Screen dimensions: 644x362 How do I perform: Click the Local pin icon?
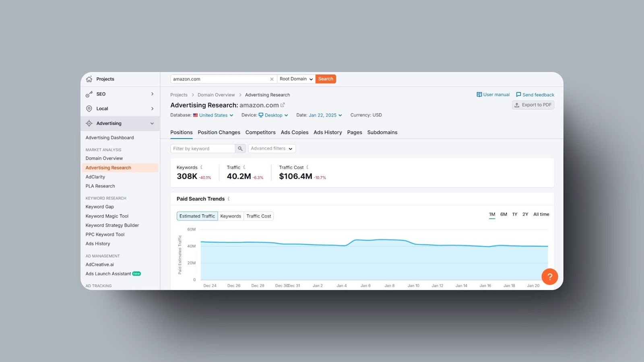click(x=89, y=109)
